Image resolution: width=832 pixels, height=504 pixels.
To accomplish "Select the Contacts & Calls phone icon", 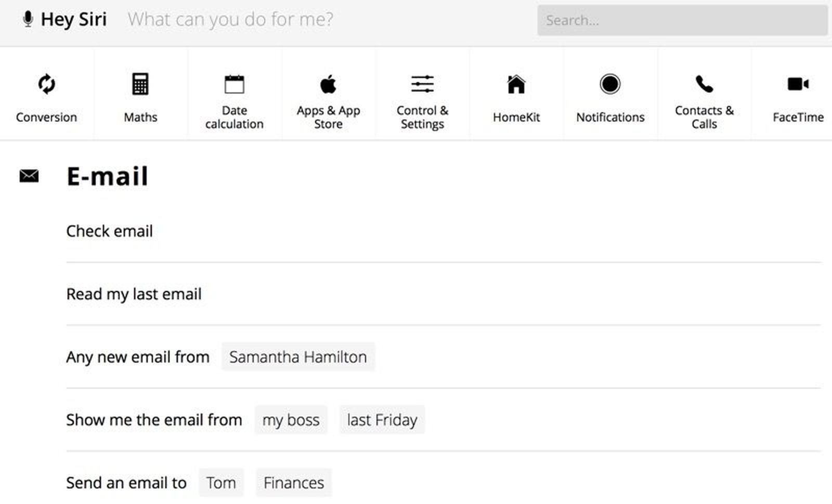I will [x=704, y=83].
